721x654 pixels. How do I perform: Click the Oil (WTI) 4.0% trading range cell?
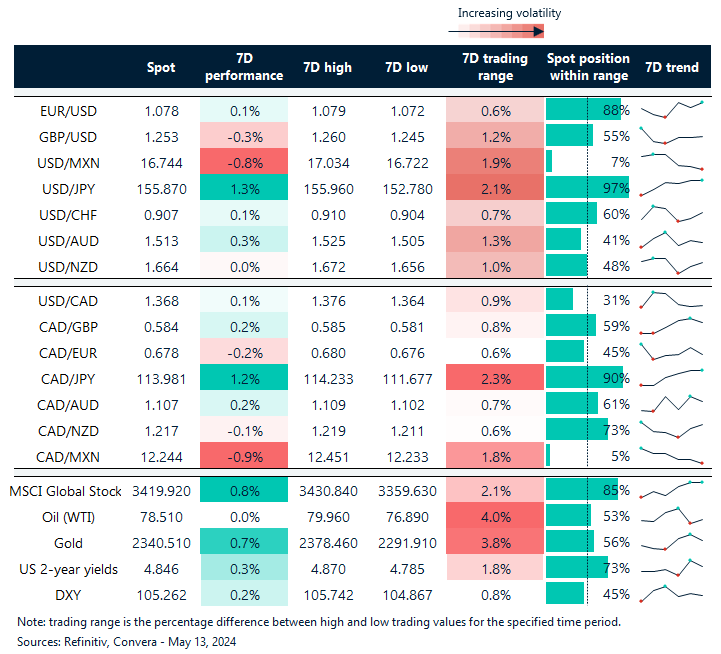point(489,517)
